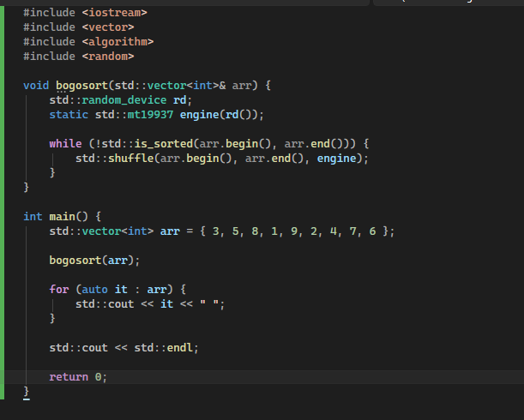Click the number 6 in initializer list

point(372,231)
